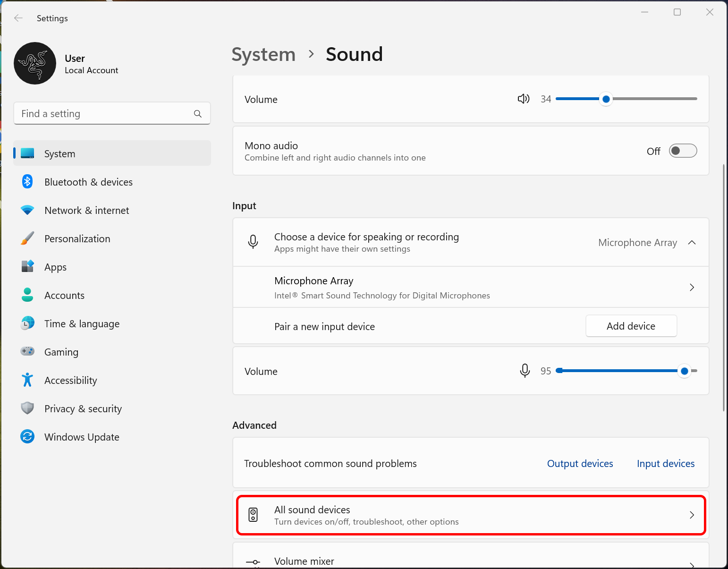
Task: Open Privacy & security section
Action: (83, 409)
